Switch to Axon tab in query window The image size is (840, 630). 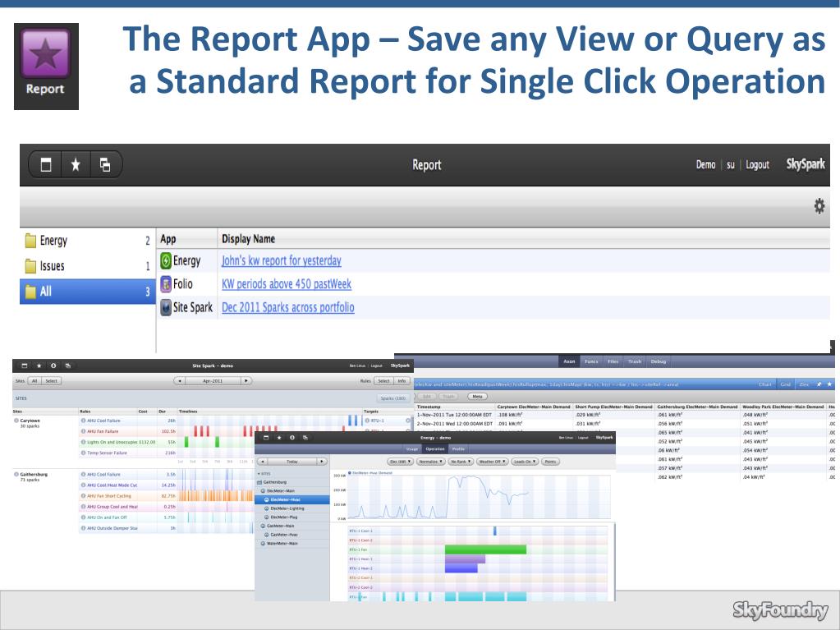pyautogui.click(x=569, y=361)
